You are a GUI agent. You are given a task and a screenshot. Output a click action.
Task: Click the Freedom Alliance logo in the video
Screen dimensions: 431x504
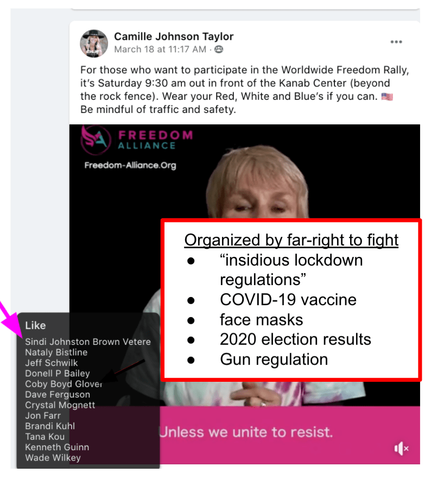click(x=137, y=140)
